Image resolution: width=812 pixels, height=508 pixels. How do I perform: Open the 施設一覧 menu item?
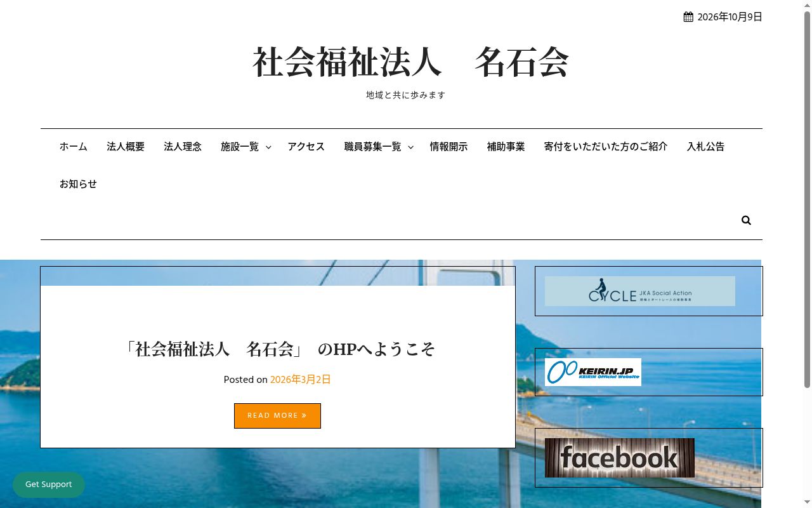tap(240, 147)
